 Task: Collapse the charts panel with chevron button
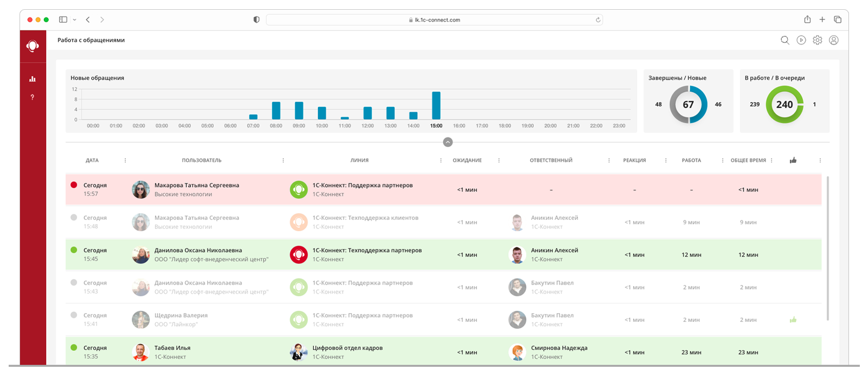[x=448, y=142]
